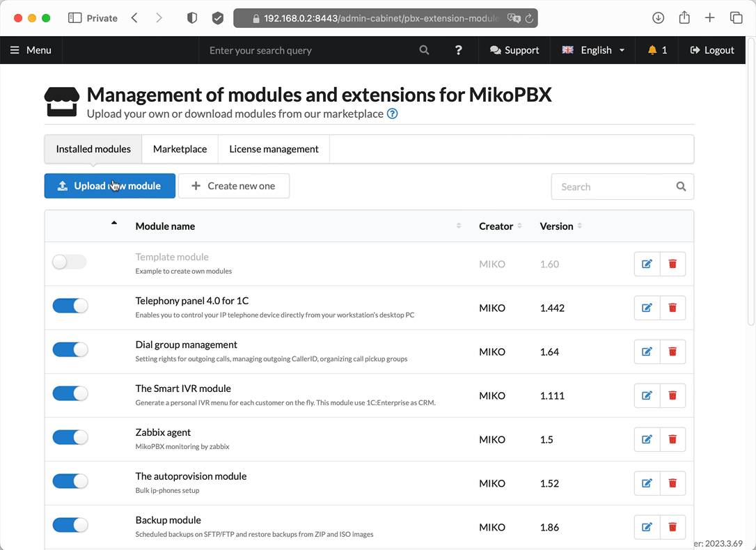Click the Create new one button

click(234, 186)
